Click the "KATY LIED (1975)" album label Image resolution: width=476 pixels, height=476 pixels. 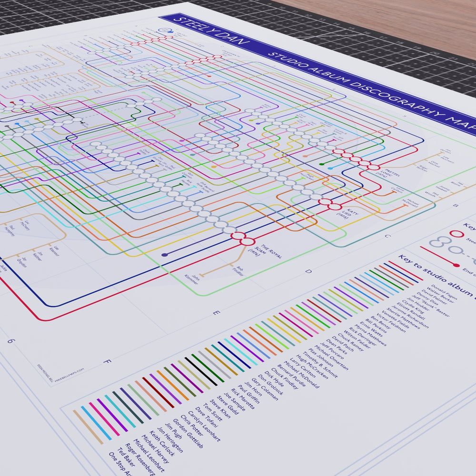click(347, 213)
